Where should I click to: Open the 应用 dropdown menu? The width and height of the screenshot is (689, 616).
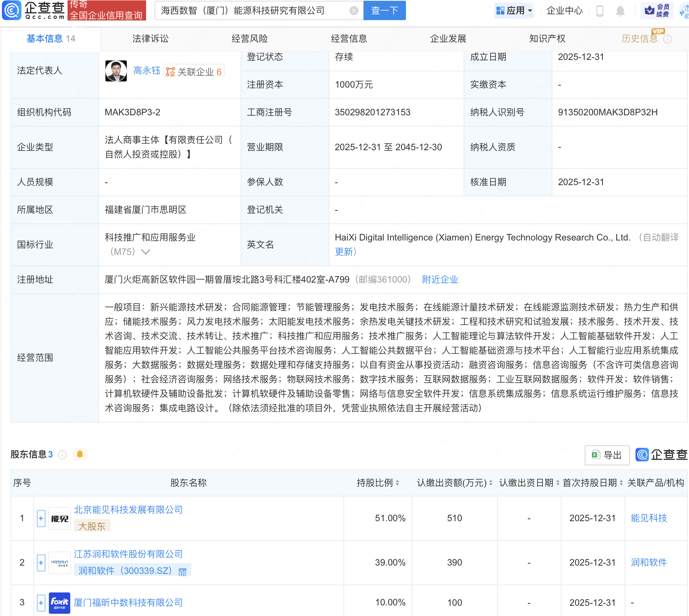point(514,11)
